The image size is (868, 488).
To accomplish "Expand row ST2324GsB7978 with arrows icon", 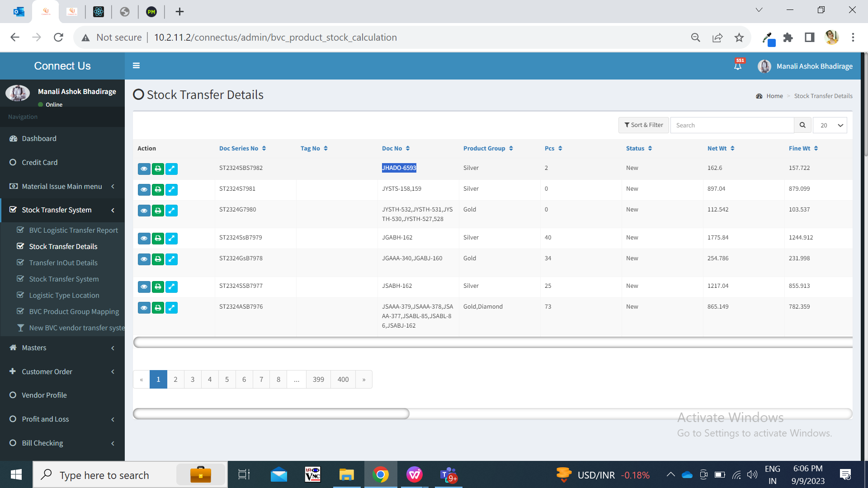I will tap(171, 259).
